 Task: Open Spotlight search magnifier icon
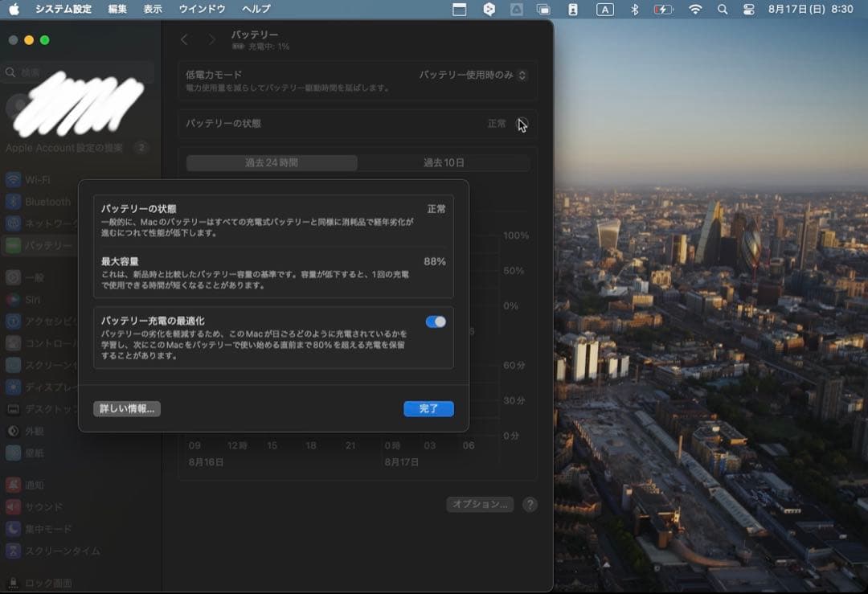tap(723, 10)
